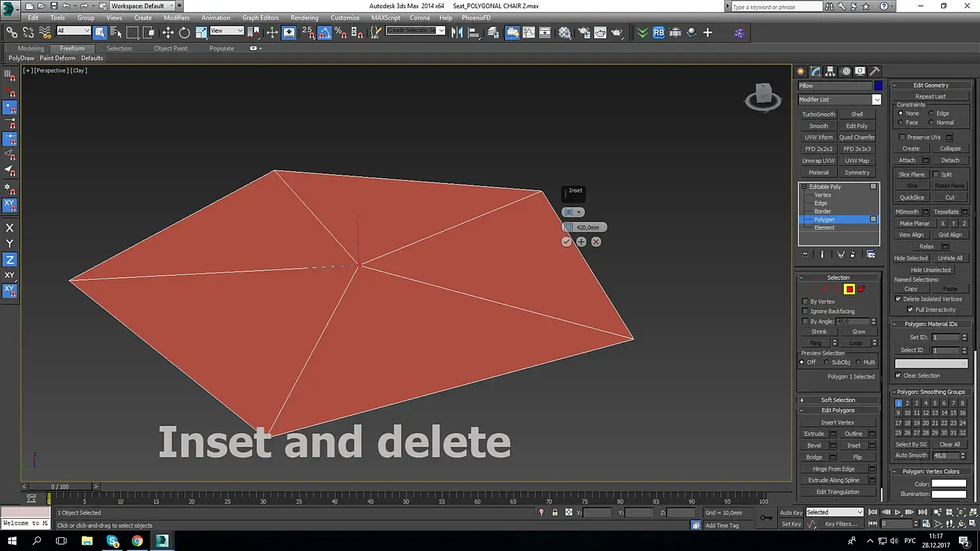The image size is (980, 551).
Task: Confirm the Inset caddy with checkmark
Action: tap(566, 242)
